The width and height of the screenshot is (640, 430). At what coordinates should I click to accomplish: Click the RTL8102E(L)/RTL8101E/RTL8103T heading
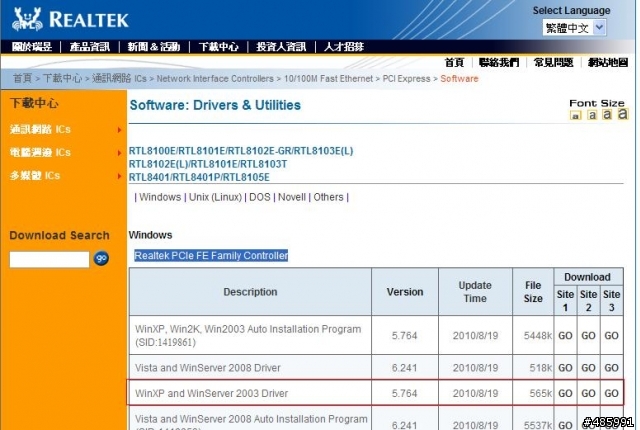coord(208,164)
